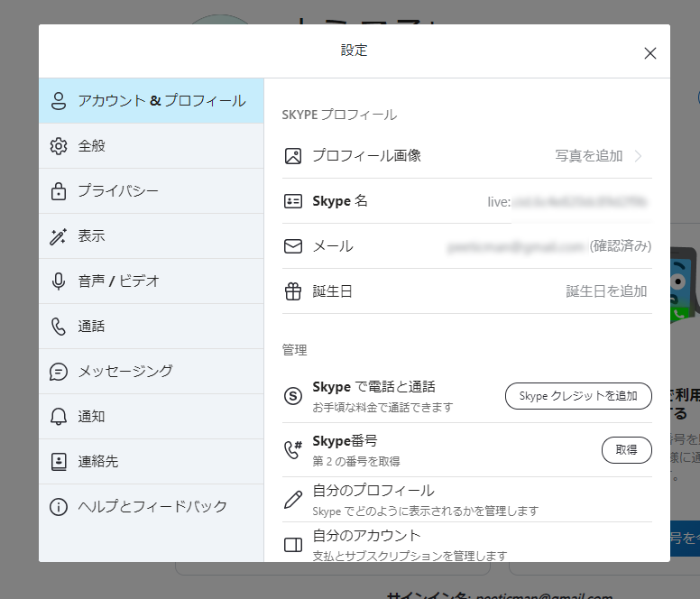Open 自分のアカウント management
The width and height of the screenshot is (700, 599).
(467, 543)
